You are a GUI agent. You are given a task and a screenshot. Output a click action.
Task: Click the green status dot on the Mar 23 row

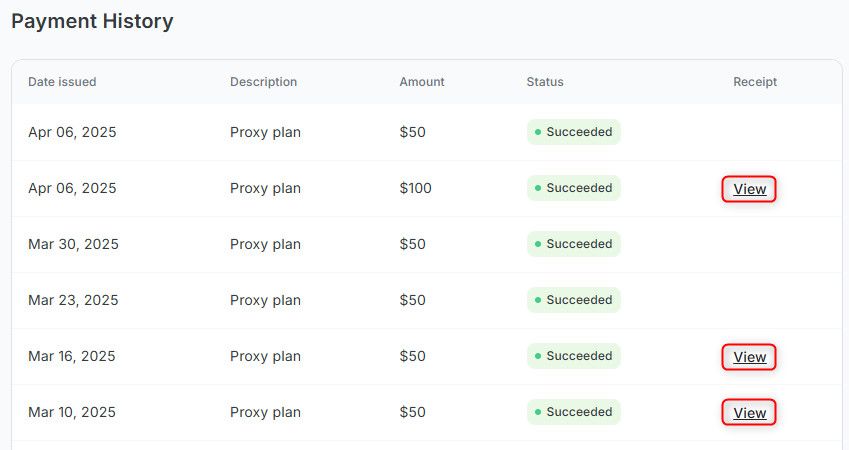[x=538, y=300]
